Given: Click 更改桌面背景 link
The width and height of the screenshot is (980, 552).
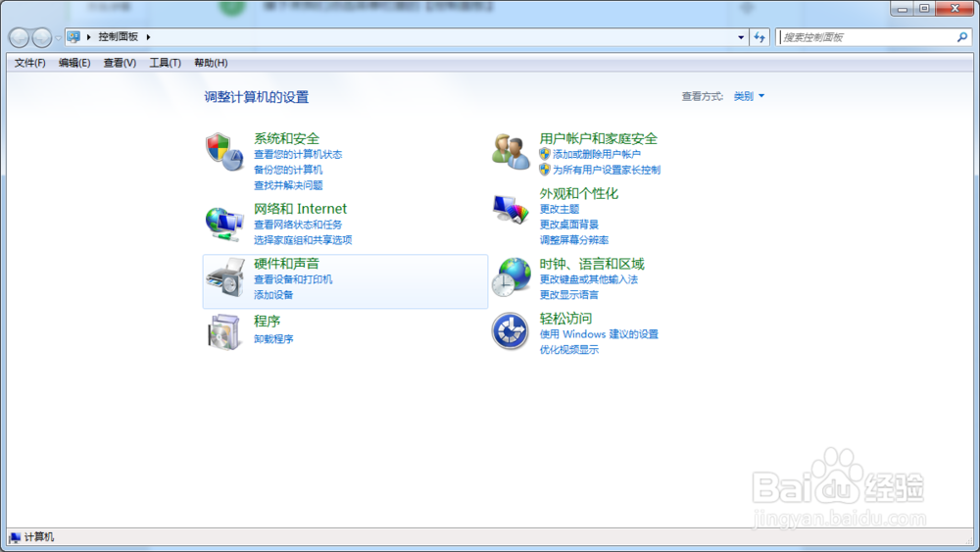Looking at the screenshot, I should tap(568, 225).
